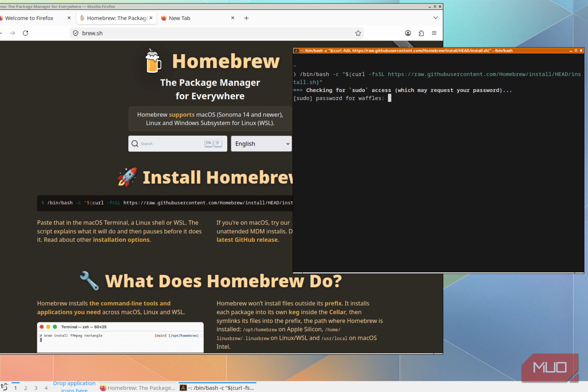This screenshot has width=588, height=392.
Task: Switch to workspace 4 in the pager
Action: point(46,388)
